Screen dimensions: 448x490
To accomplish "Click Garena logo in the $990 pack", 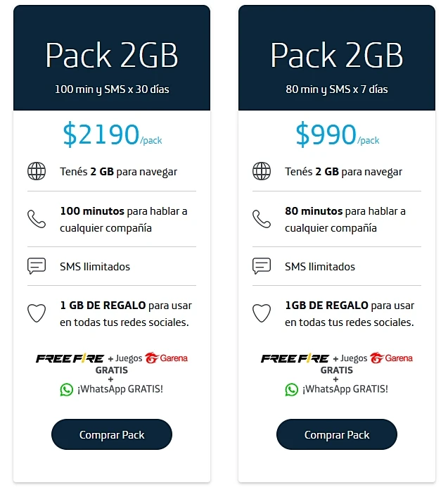I will (x=391, y=358).
